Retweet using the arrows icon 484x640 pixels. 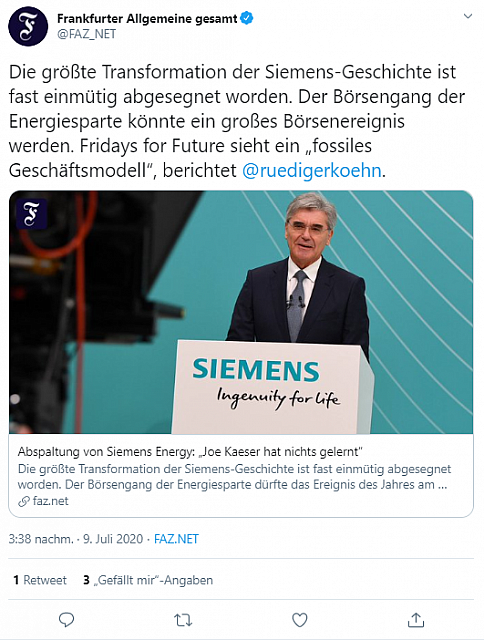click(x=183, y=620)
